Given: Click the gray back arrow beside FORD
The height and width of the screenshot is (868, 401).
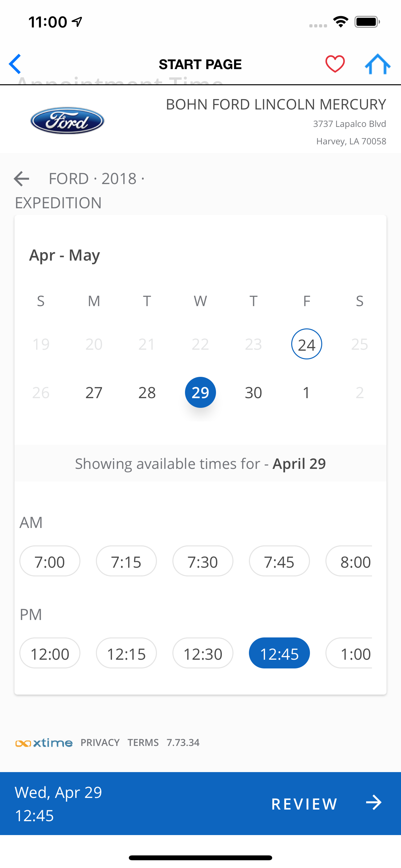Looking at the screenshot, I should 22,179.
